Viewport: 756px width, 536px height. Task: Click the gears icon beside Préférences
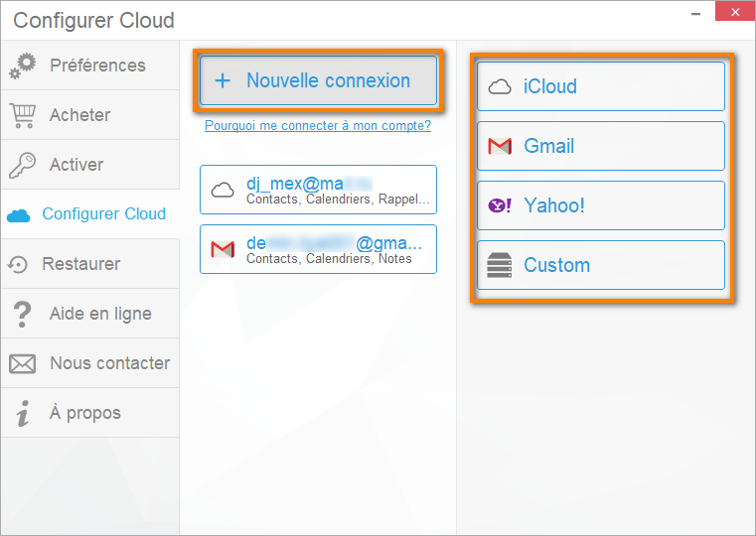[x=22, y=66]
